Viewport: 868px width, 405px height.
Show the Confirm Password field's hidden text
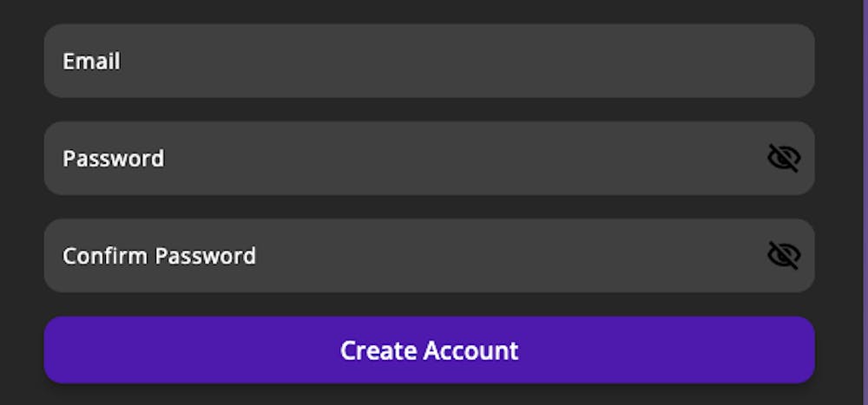pos(784,256)
